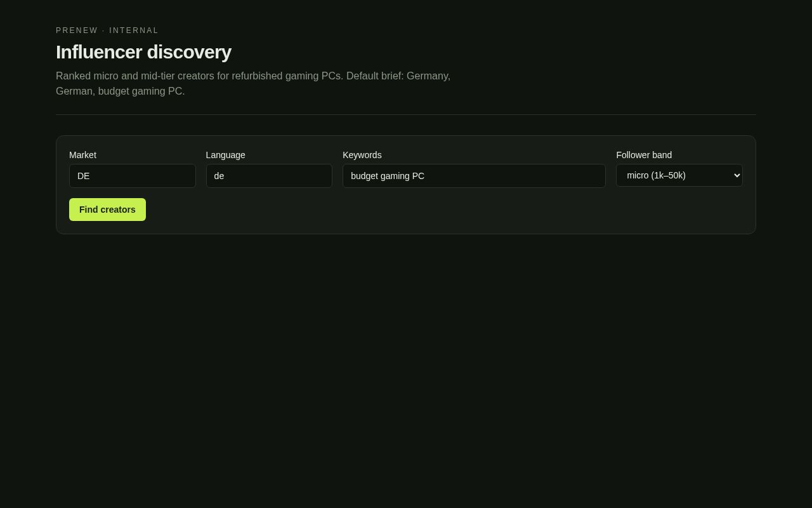Click the description mentioning refurbished gaming PCs
This screenshot has height=508, width=812.
tap(253, 84)
